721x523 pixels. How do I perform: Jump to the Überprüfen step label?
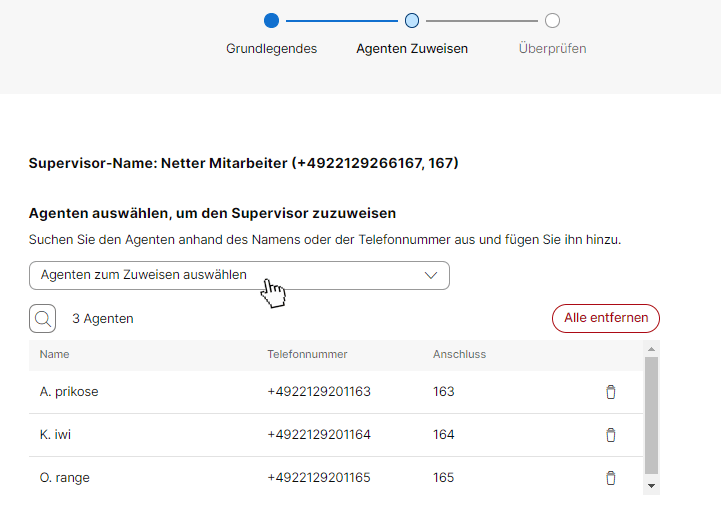(552, 49)
